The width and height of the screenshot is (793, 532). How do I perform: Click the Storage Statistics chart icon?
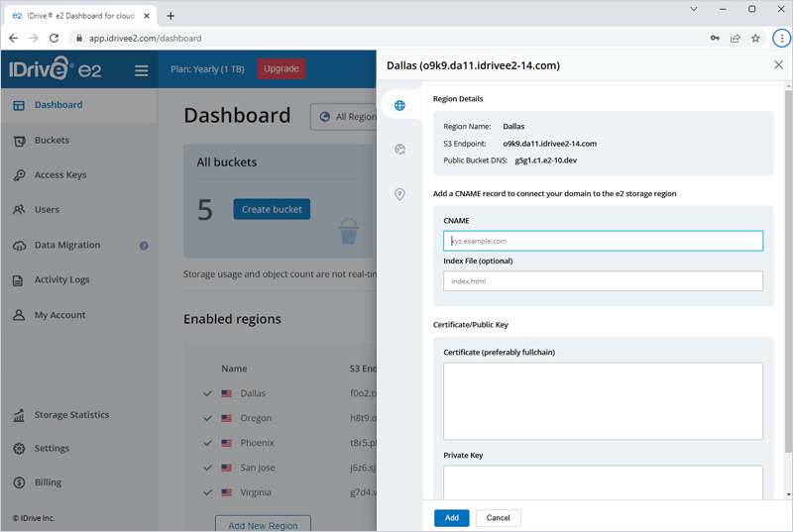pyautogui.click(x=19, y=415)
